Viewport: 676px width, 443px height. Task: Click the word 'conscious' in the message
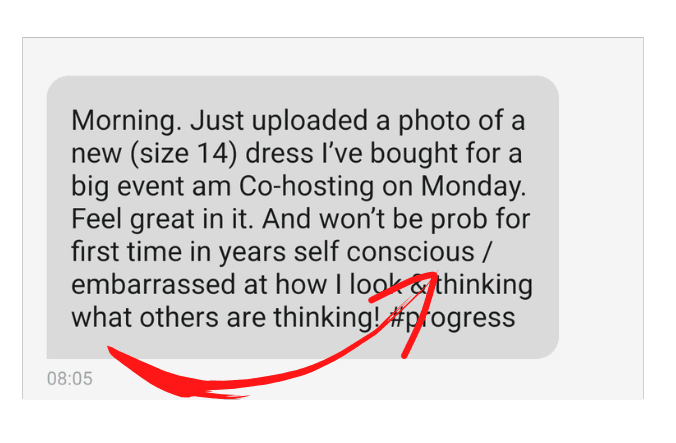pos(410,252)
